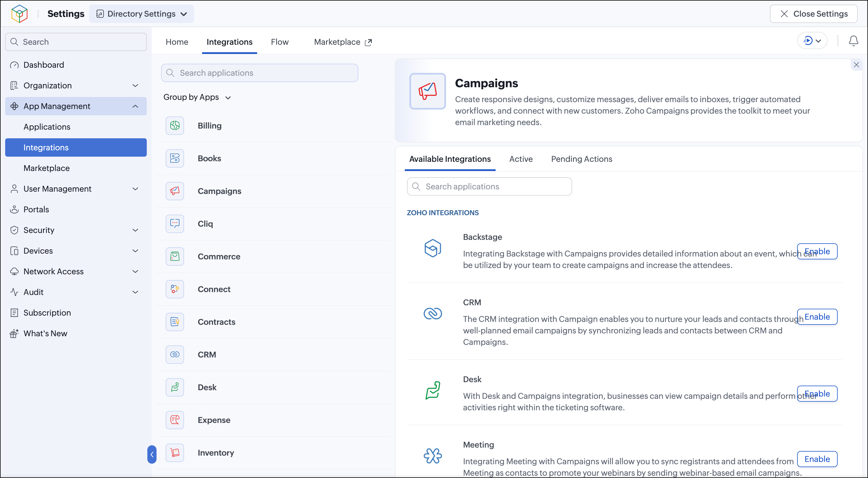
Task: Switch to the Flow tab
Action: coord(280,42)
